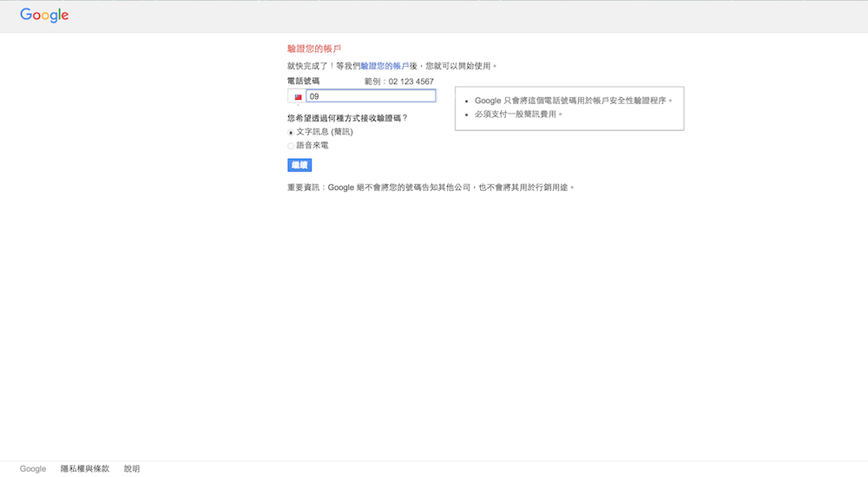The image size is (868, 477).
Task: Click the 重要資訊 notice text below the button
Action: (x=431, y=187)
